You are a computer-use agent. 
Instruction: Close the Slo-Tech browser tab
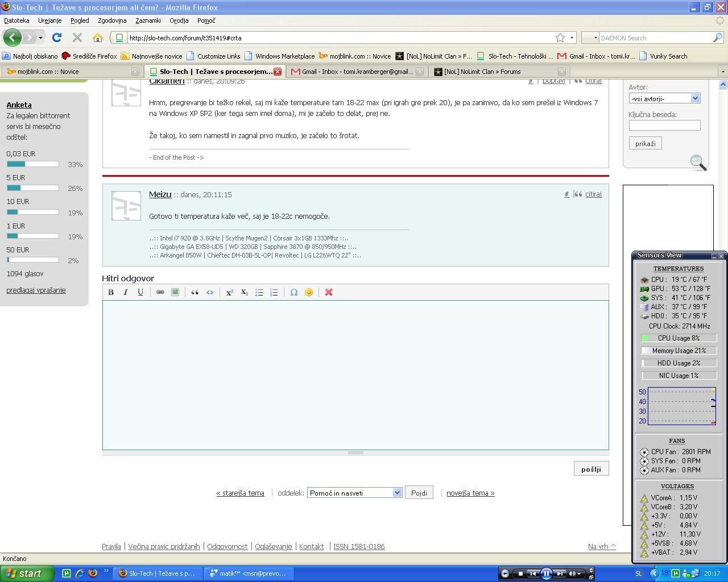tap(278, 72)
